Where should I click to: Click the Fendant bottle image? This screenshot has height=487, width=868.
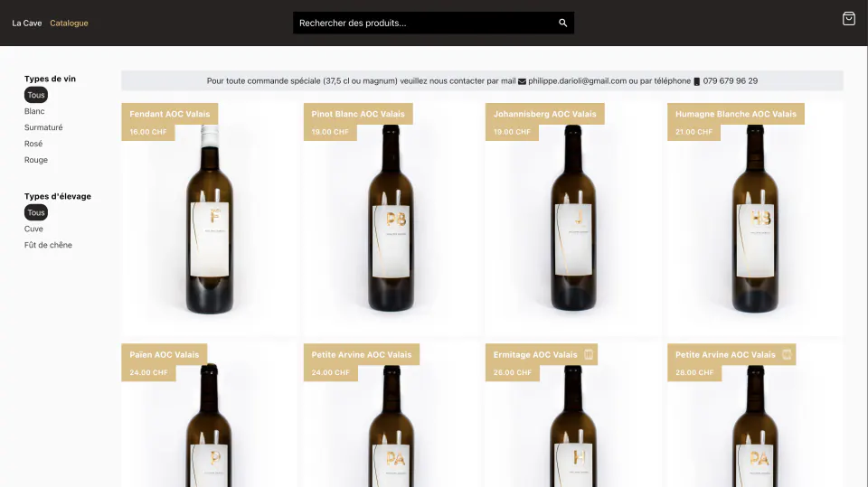pos(209,220)
